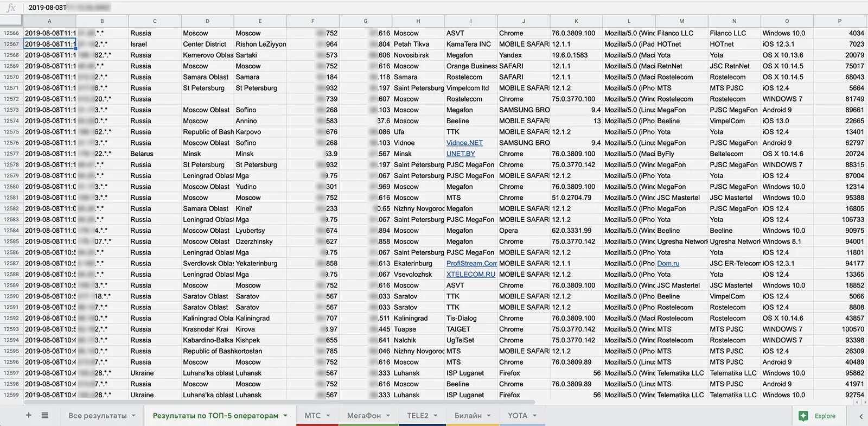
Task: Select the 51.0.2704.79 version cell
Action: [x=576, y=198]
